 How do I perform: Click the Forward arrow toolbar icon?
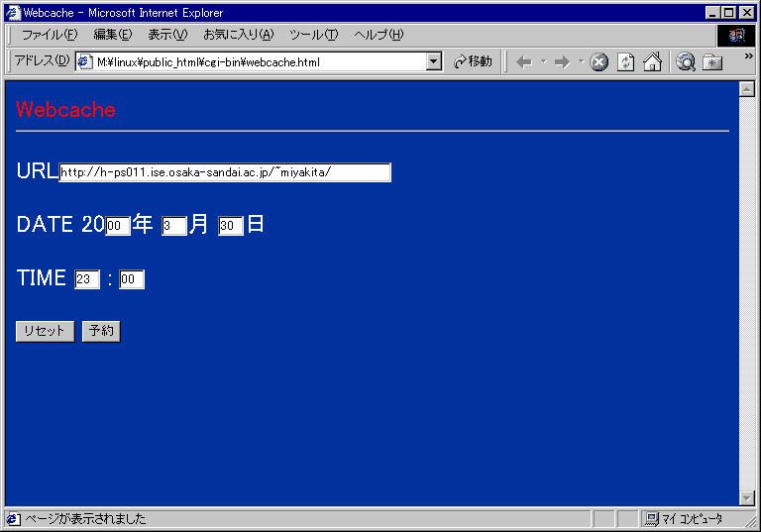563,62
